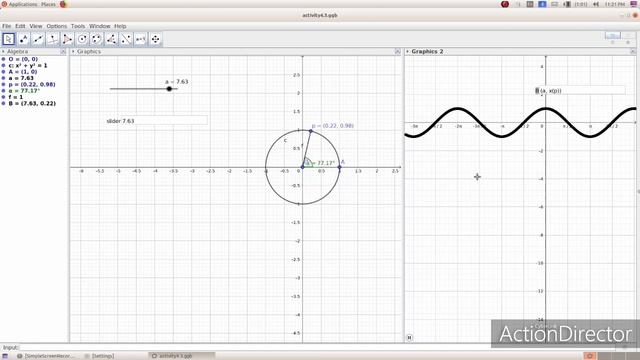
Task: Toggle visibility of angle α = 77.17°
Action: (4, 91)
